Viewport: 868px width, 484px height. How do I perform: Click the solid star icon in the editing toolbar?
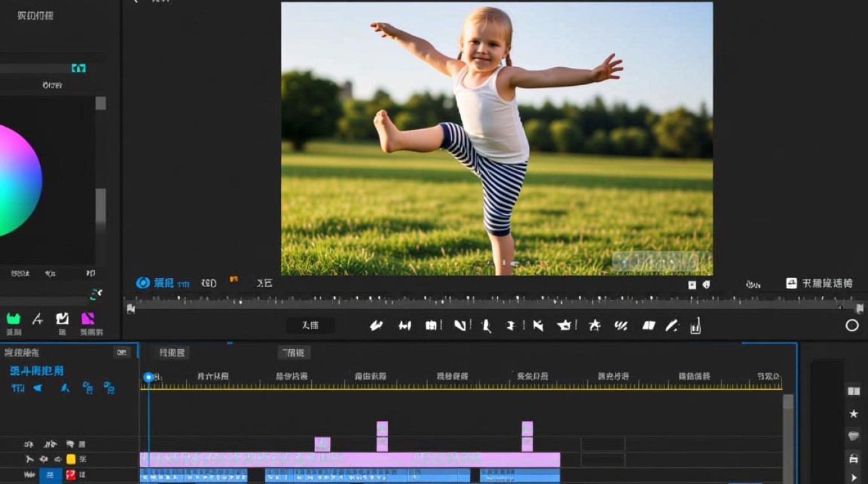point(595,325)
